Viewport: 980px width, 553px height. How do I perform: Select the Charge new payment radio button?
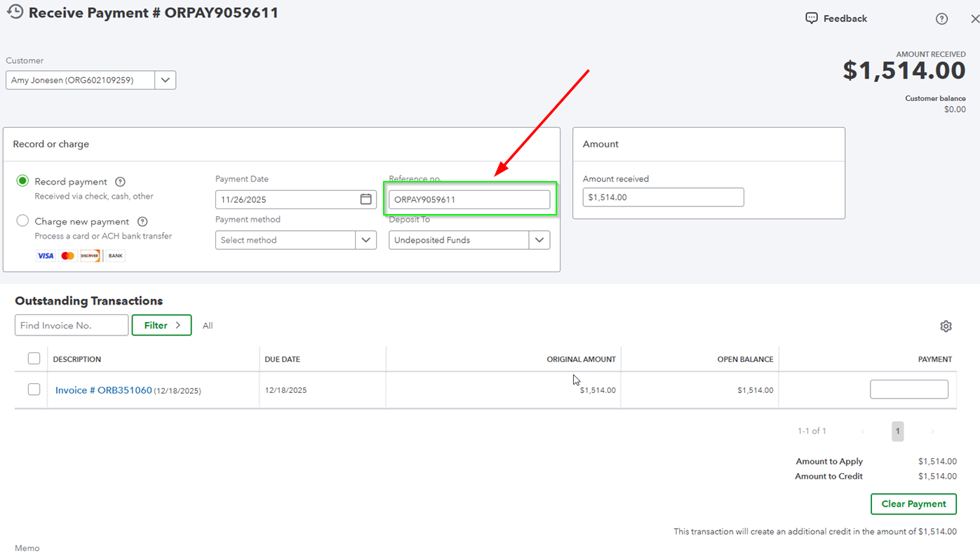(x=22, y=220)
